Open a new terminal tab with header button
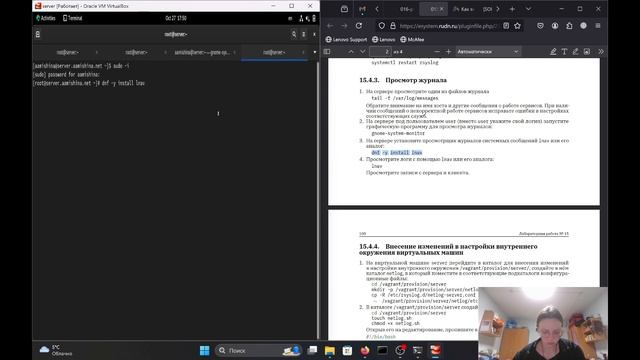640x360 pixels. tap(38, 34)
